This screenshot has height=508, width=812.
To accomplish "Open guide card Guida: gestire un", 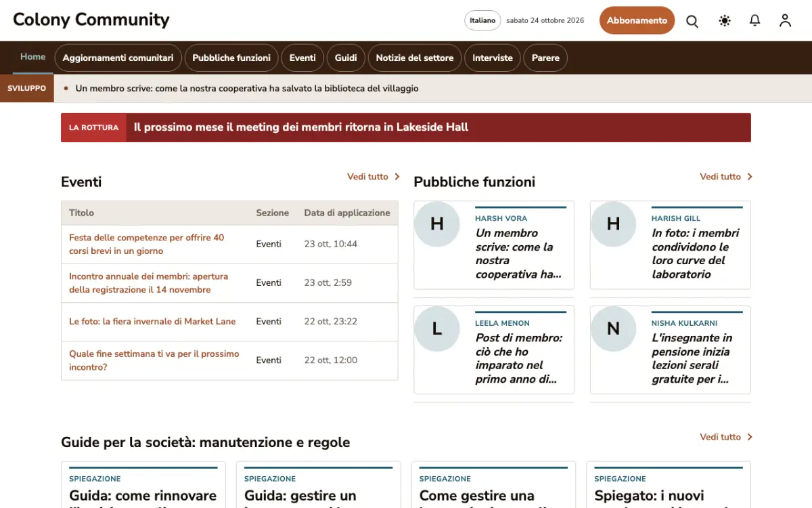I will (300, 496).
